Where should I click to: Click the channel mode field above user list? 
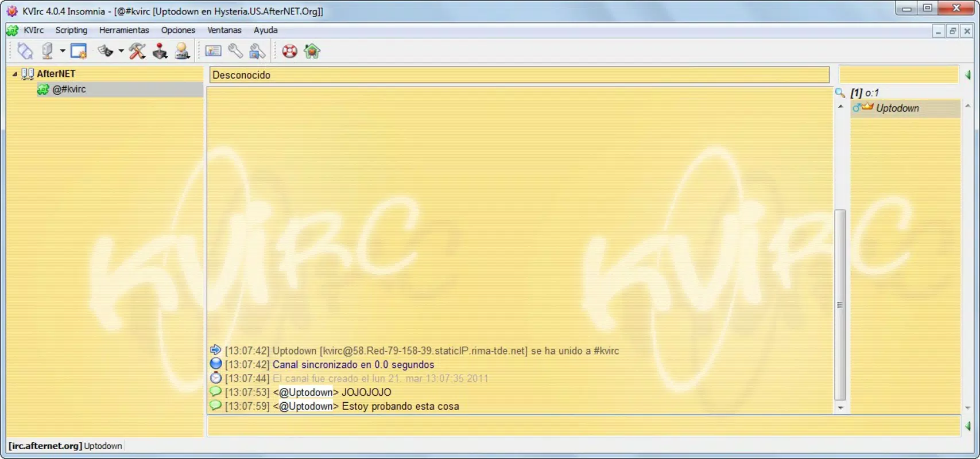click(899, 75)
